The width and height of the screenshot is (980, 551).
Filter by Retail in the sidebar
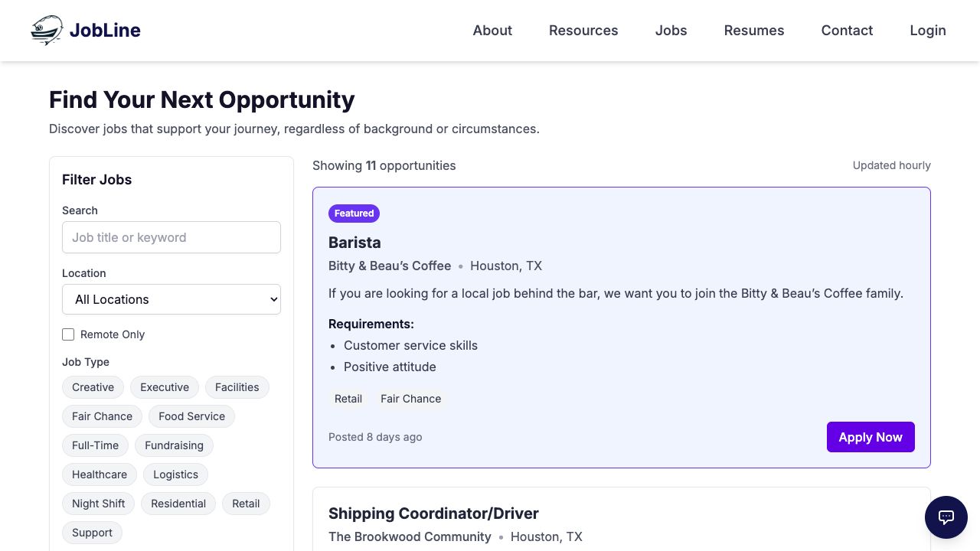point(246,504)
